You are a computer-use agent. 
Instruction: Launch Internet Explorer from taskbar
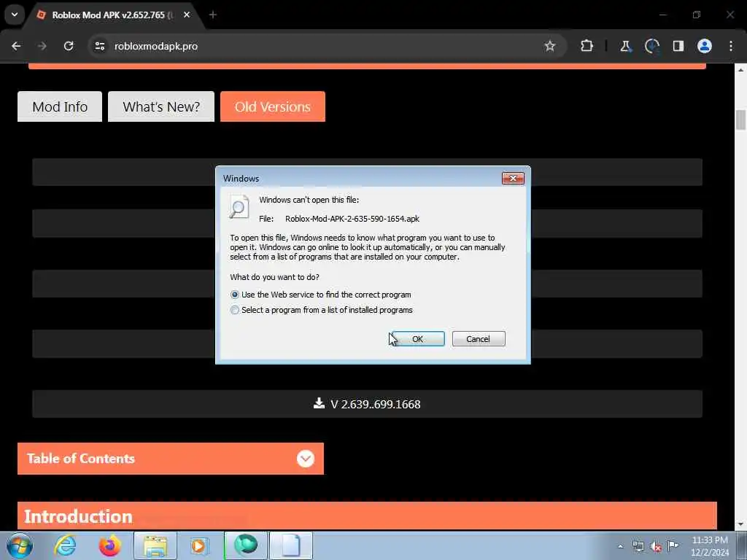[x=65, y=545]
